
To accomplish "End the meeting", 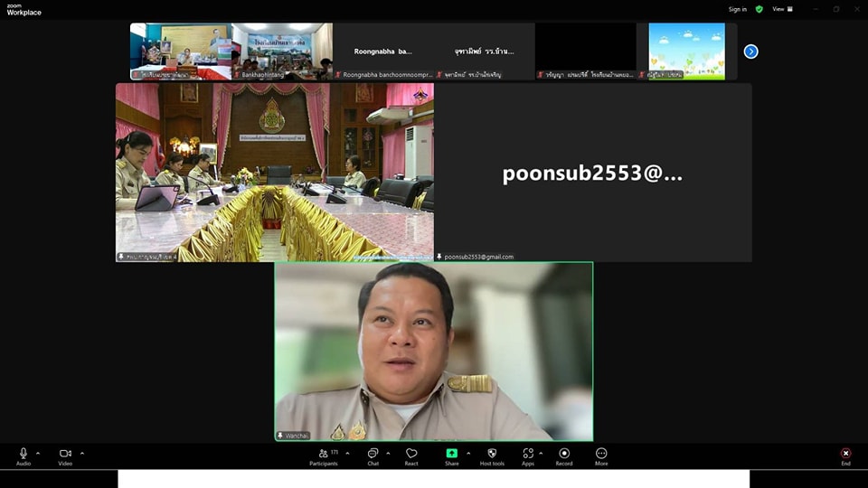I will click(x=846, y=456).
